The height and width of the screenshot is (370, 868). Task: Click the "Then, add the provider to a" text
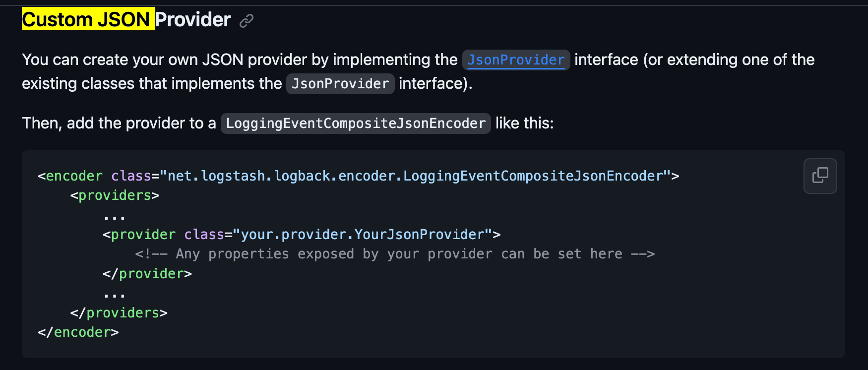119,123
